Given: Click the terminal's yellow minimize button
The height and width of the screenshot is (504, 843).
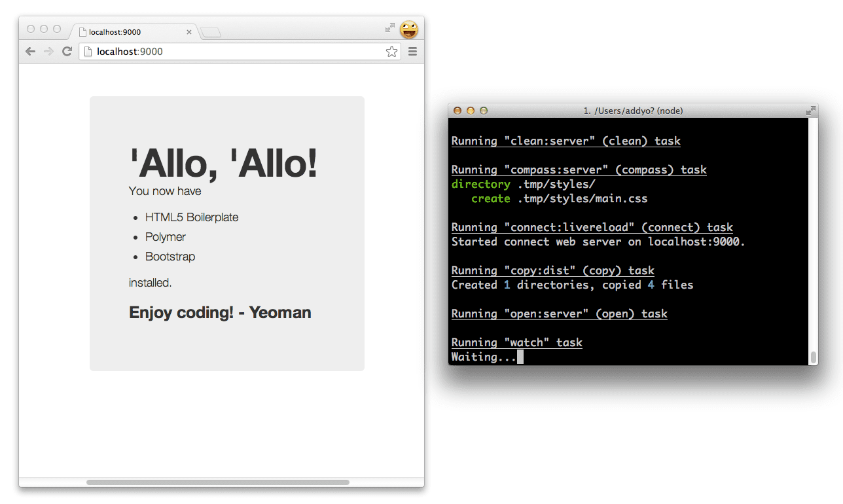Looking at the screenshot, I should pos(470,111).
